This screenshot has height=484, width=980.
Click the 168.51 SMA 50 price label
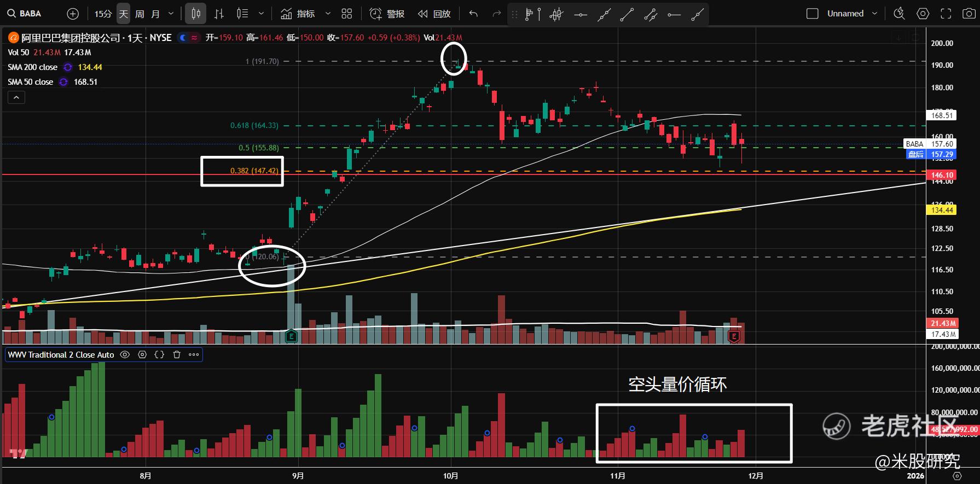[x=942, y=115]
